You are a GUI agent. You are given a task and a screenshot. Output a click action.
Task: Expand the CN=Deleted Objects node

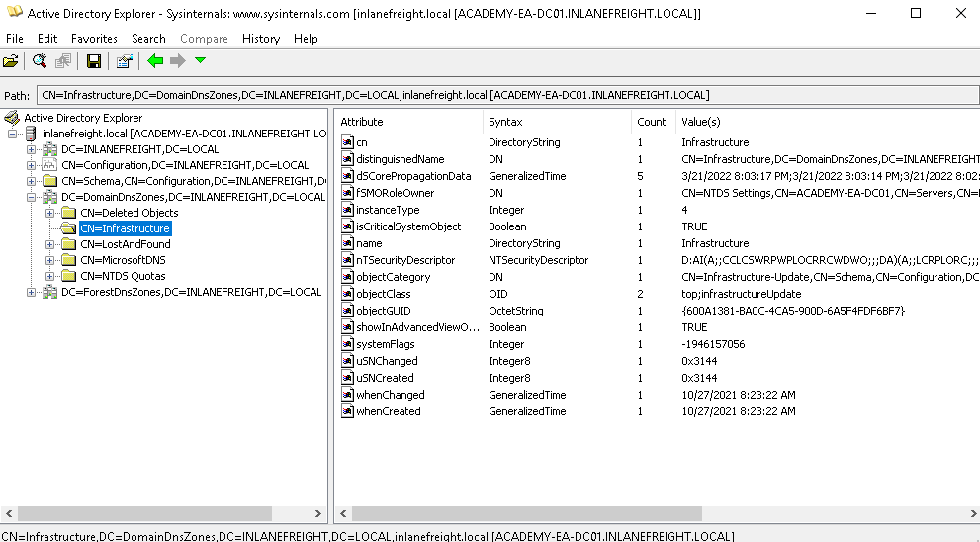(50, 214)
